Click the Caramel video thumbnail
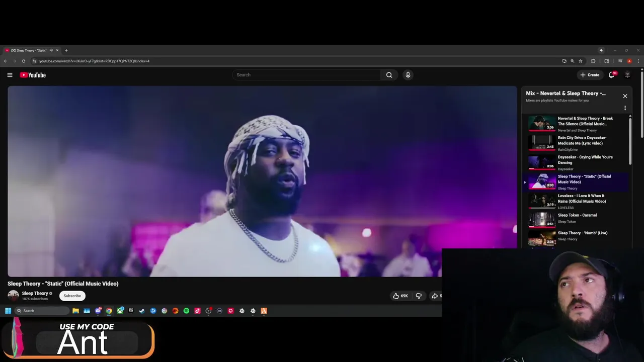Image resolution: width=644 pixels, height=362 pixels. pos(542,220)
